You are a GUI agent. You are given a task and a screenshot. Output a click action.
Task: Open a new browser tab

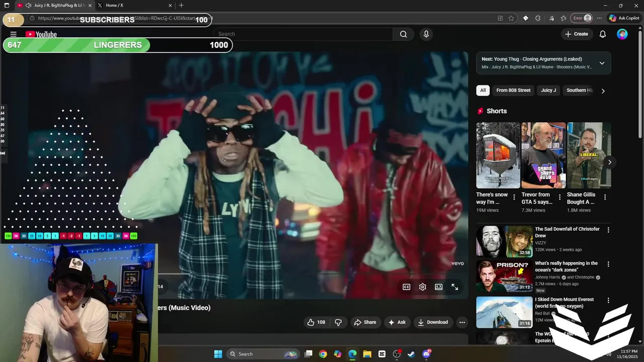(x=181, y=6)
